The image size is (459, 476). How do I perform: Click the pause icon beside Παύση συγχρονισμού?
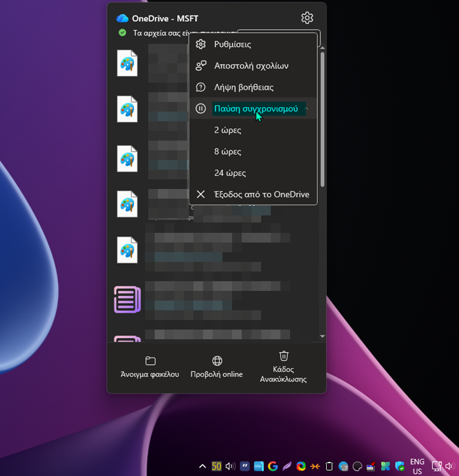200,108
